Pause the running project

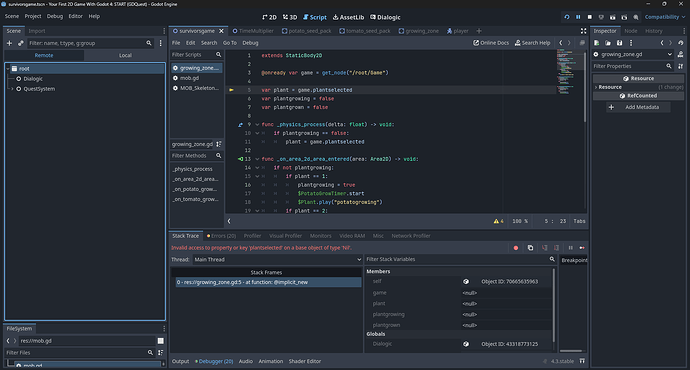pyautogui.click(x=578, y=17)
